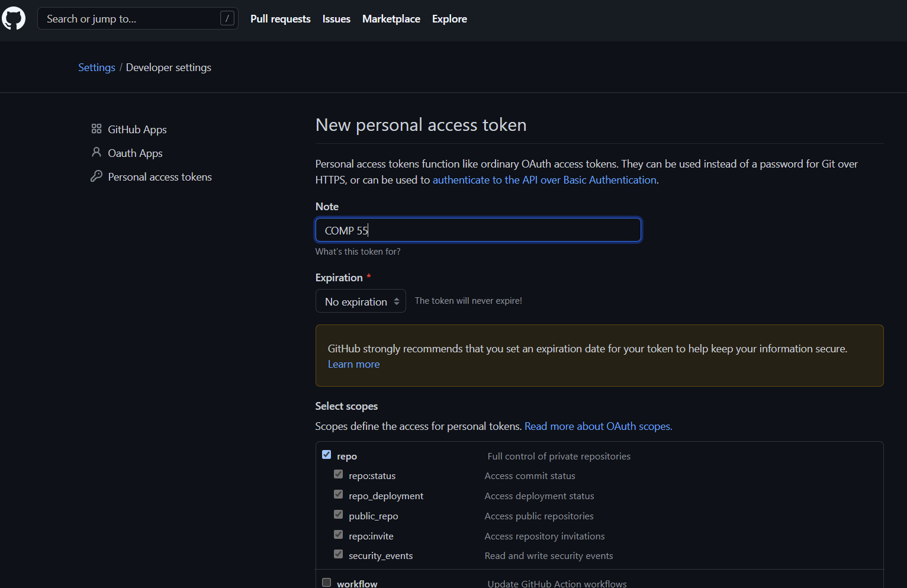Click the 'Select scopes' heading
The image size is (907, 588).
346,406
